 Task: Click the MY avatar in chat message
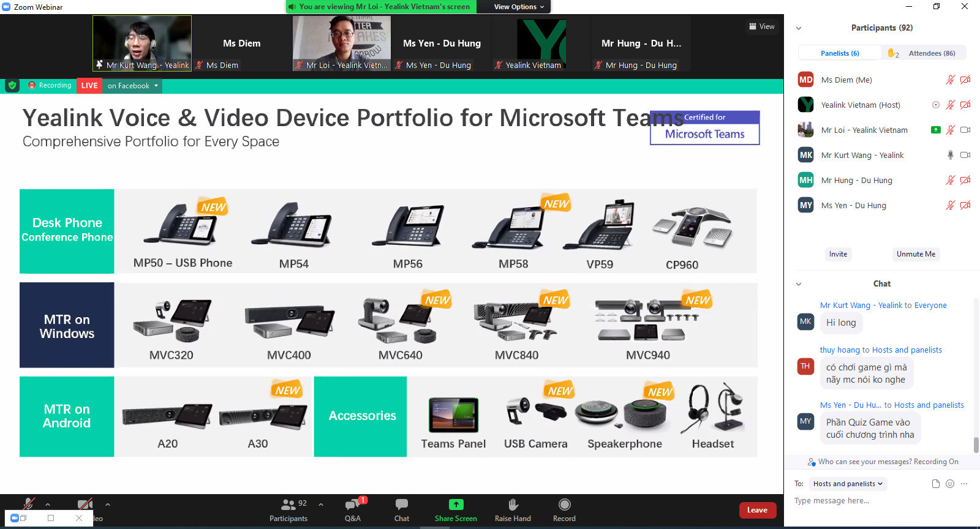click(805, 421)
